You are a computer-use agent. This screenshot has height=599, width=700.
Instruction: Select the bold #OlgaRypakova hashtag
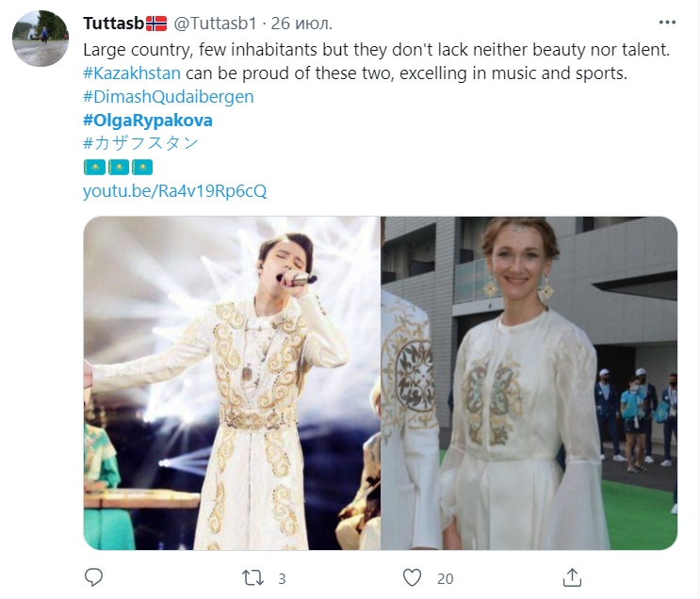click(148, 120)
